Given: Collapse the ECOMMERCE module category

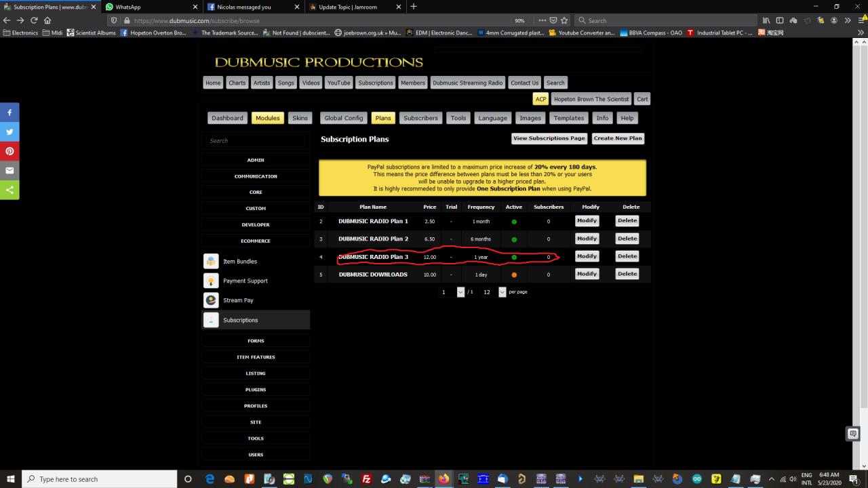Looking at the screenshot, I should [x=256, y=241].
